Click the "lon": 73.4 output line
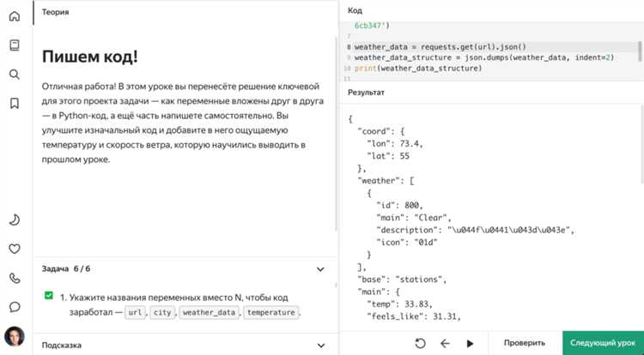Viewport: 644px width, 355px height. pyautogui.click(x=395, y=144)
